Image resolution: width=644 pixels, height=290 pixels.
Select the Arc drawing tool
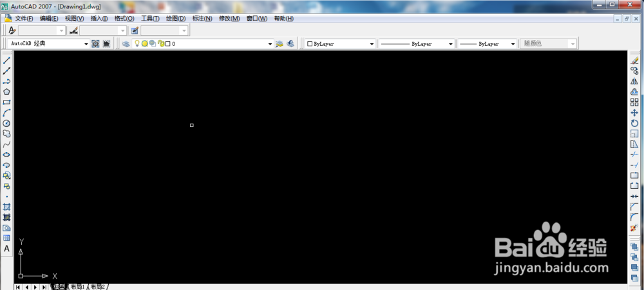click(x=6, y=113)
